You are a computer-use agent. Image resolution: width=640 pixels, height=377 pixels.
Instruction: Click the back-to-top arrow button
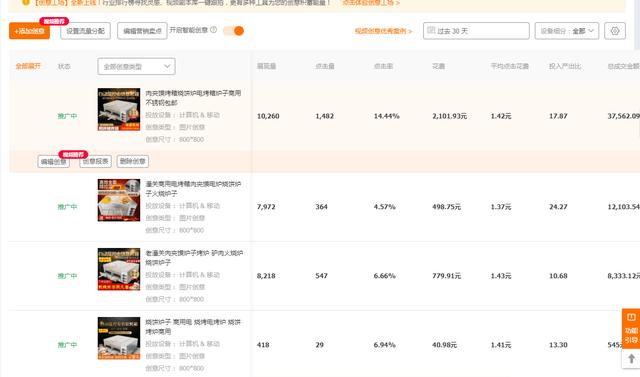[x=631, y=359]
